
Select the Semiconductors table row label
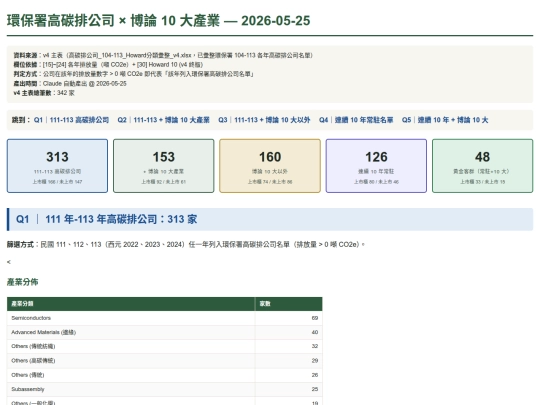pos(31,318)
